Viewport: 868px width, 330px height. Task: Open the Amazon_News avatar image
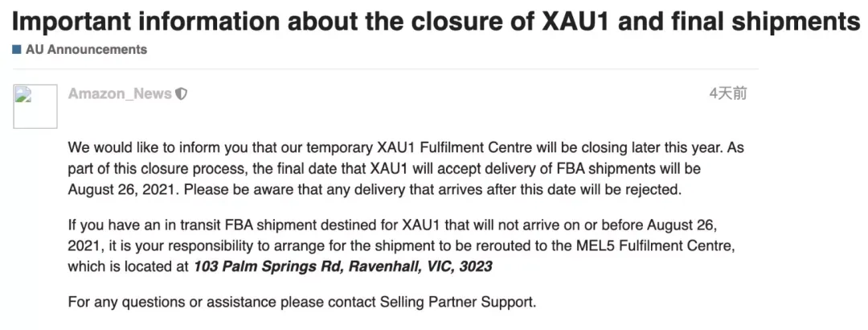pyautogui.click(x=35, y=106)
